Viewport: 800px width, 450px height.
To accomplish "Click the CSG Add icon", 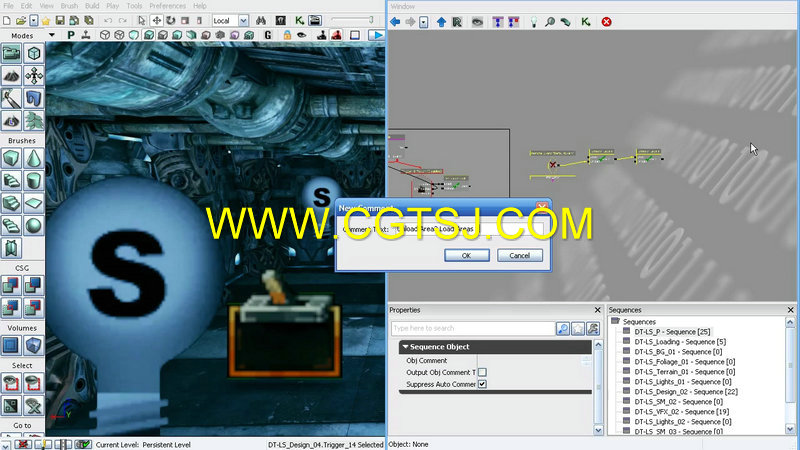I will click(x=11, y=285).
